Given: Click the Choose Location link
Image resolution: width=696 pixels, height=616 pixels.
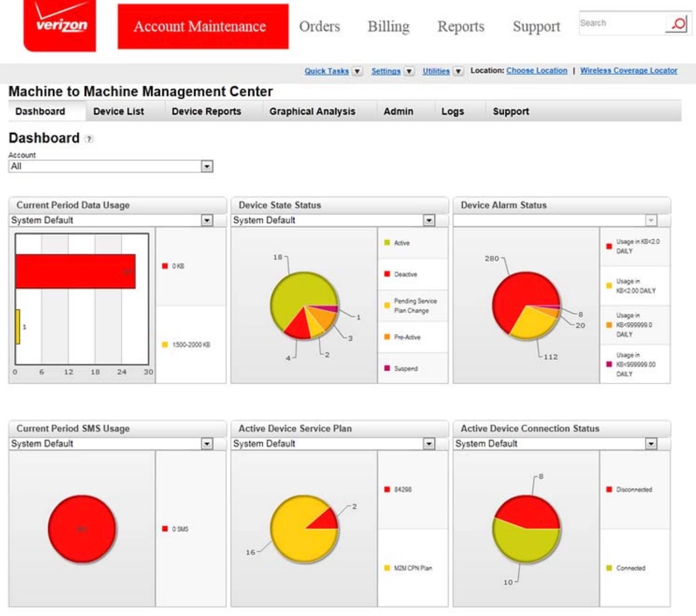Looking at the screenshot, I should [x=537, y=71].
